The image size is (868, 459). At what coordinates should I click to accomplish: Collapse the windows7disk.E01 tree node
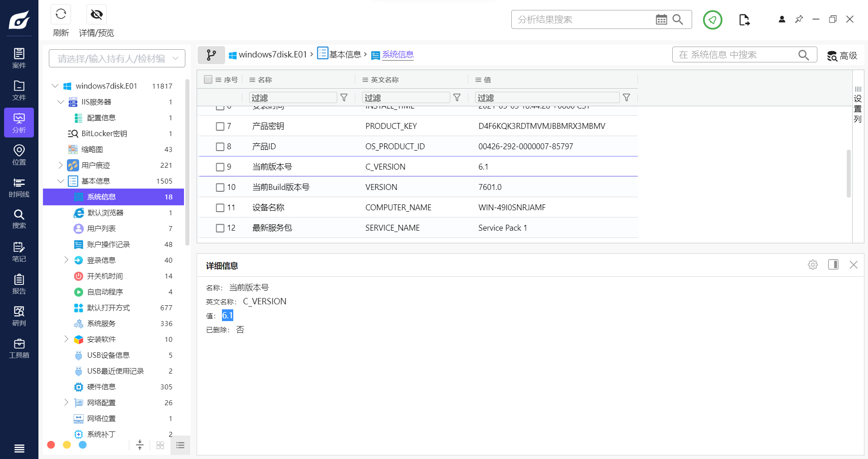point(55,86)
